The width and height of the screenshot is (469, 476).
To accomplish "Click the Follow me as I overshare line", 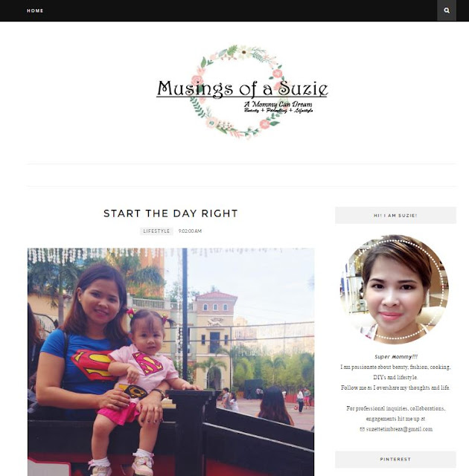I will point(395,387).
